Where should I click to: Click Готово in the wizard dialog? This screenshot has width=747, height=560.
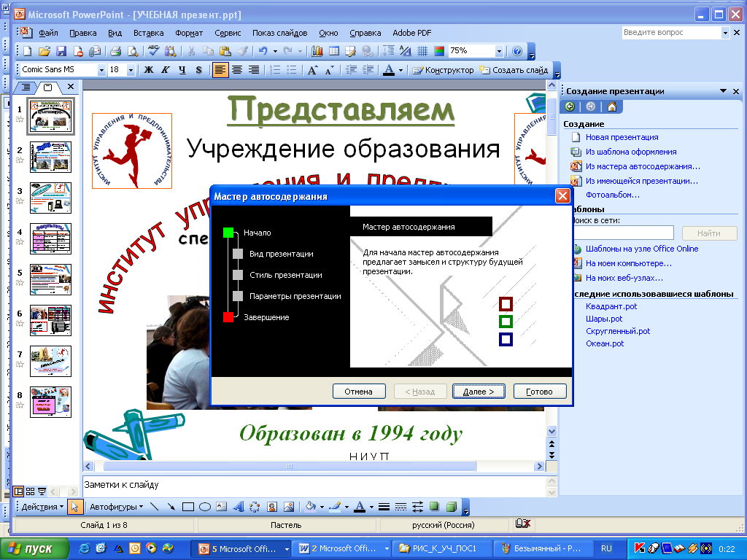540,392
